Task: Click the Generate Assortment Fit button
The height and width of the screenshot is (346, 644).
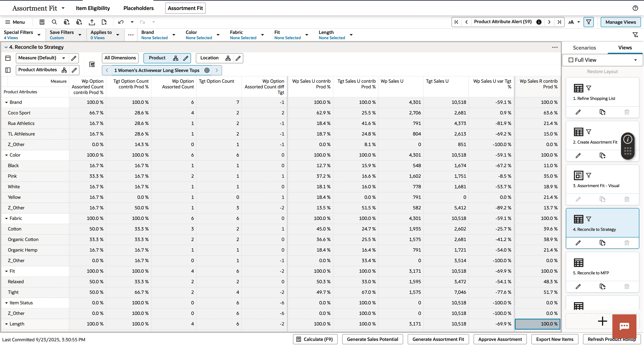Action: coord(438,339)
